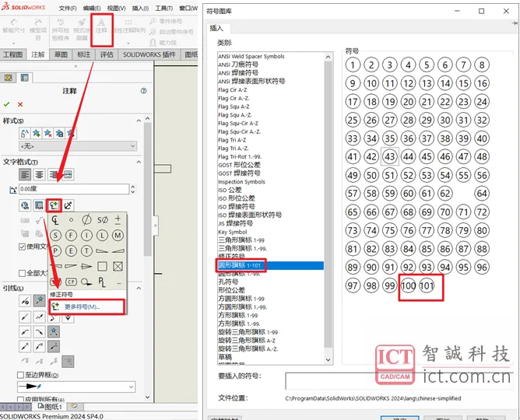Image resolution: width=520 pixels, height=420 pixels.
Task: Select 三角形旗标 1-99 category
Action: pyautogui.click(x=241, y=240)
